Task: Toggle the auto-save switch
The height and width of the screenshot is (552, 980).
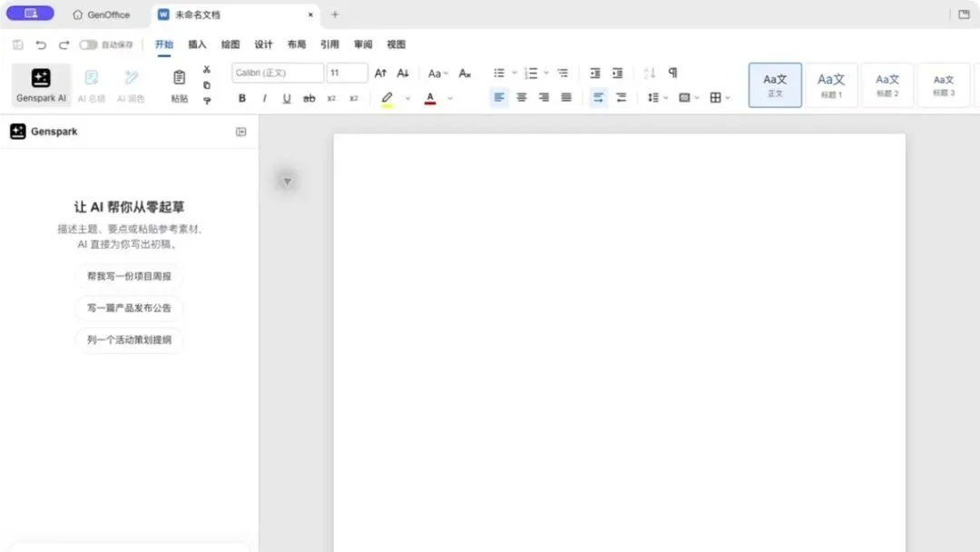Action: click(x=88, y=44)
